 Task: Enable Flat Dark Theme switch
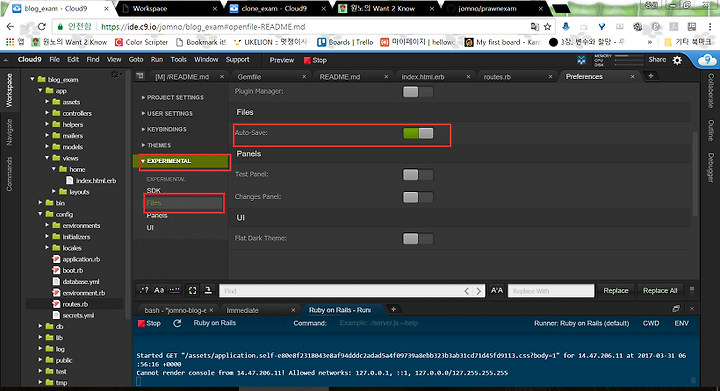418,239
